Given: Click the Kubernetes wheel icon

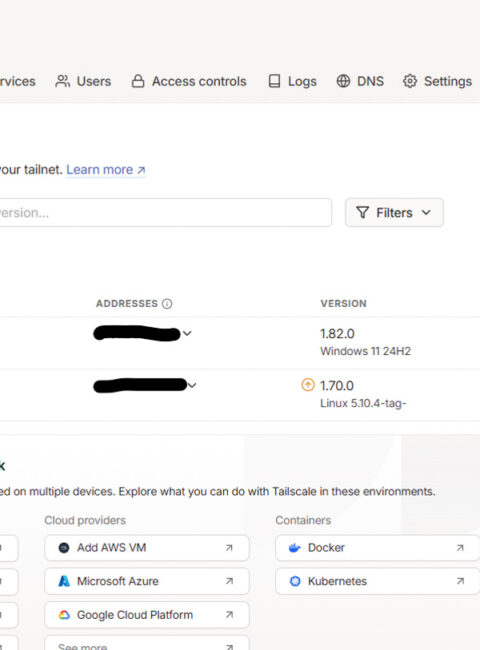Looking at the screenshot, I should (x=295, y=581).
